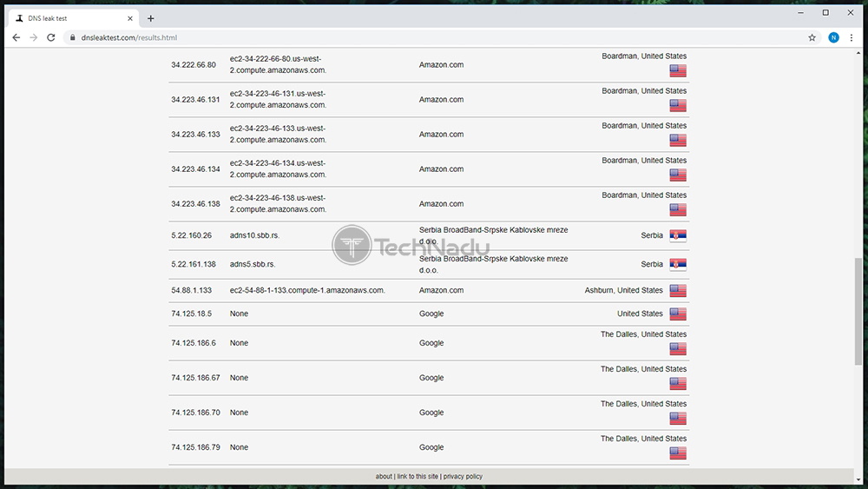Click Google ISP in 74.125.18.5 row

click(431, 314)
